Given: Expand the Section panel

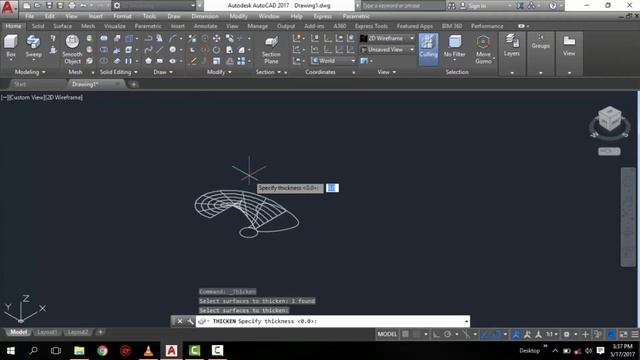Looking at the screenshot, I should point(268,72).
